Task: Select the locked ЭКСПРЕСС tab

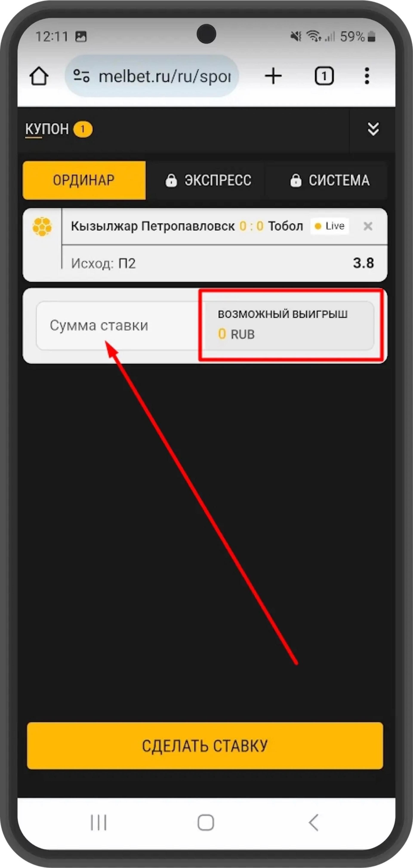Action: 208,180
